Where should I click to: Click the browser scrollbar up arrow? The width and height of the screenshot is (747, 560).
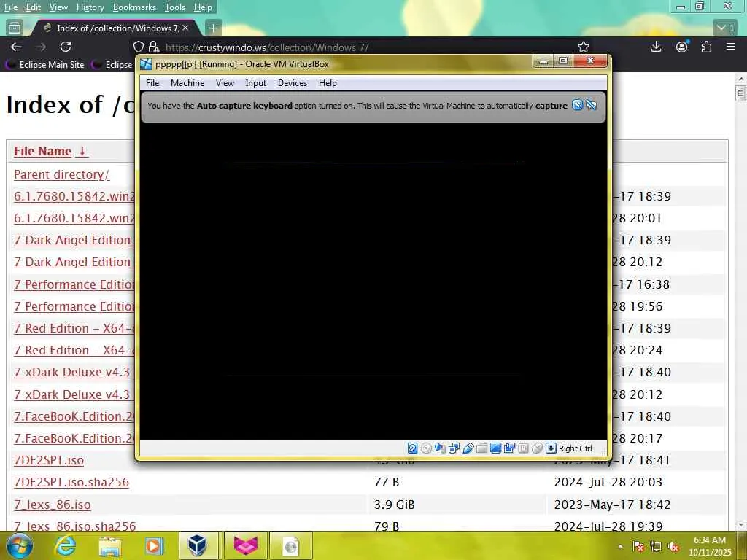click(741, 79)
